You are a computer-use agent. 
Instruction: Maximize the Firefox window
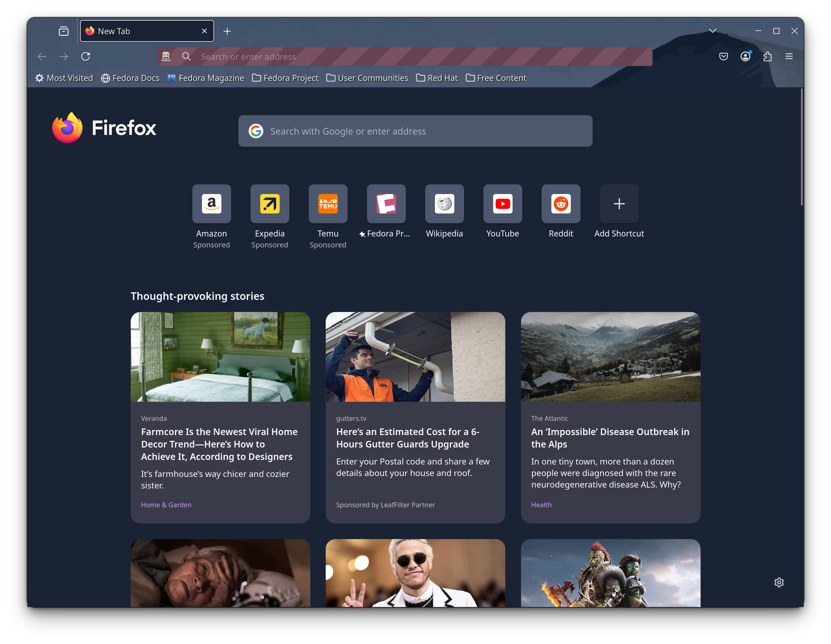776,31
